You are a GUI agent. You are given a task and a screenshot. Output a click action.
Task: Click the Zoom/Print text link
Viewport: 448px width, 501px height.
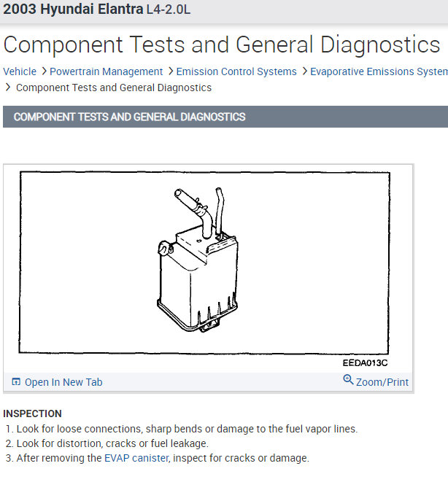382,382
